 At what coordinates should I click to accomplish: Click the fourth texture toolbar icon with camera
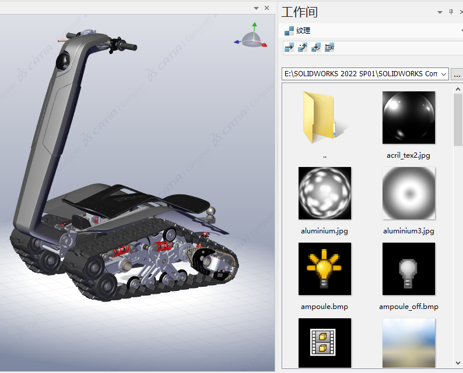[x=329, y=48]
